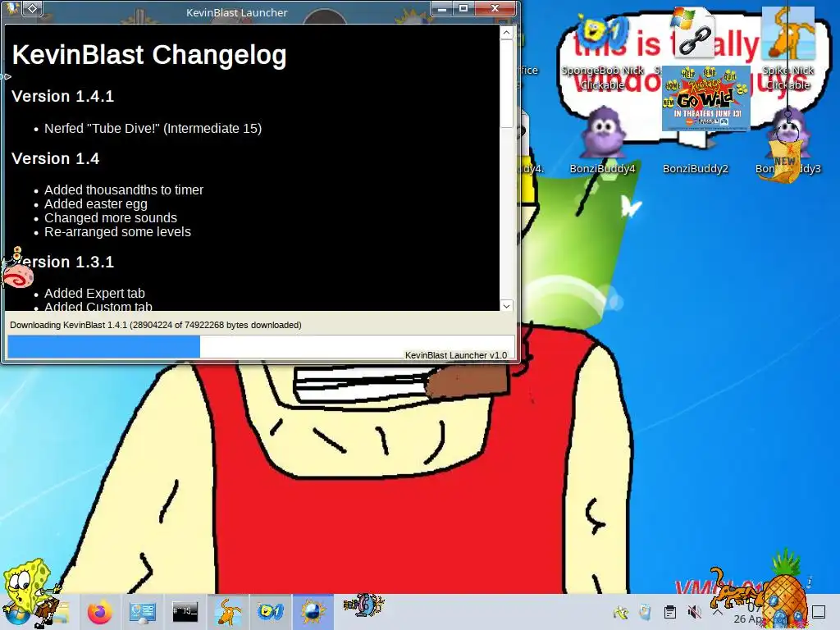Expand hidden system tray icons arrow

tap(718, 612)
